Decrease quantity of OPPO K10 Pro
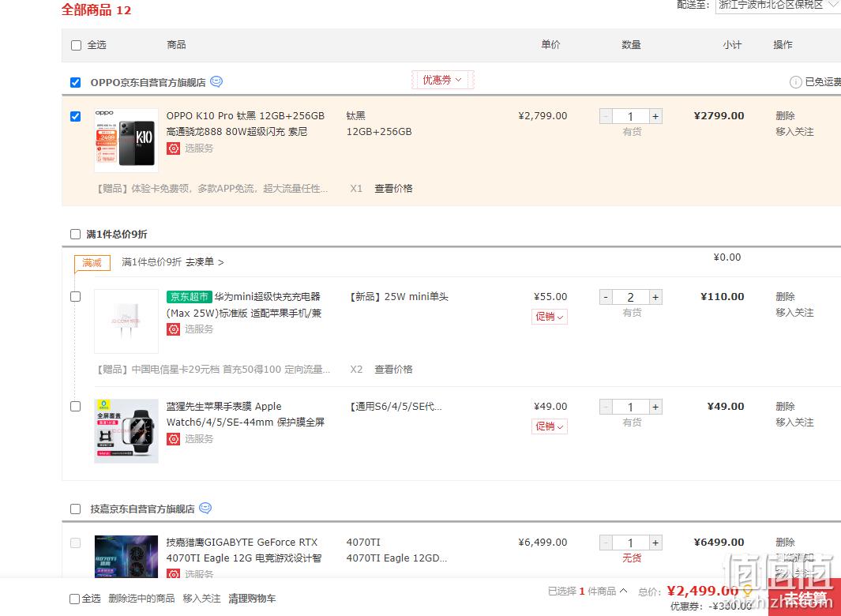 [606, 116]
